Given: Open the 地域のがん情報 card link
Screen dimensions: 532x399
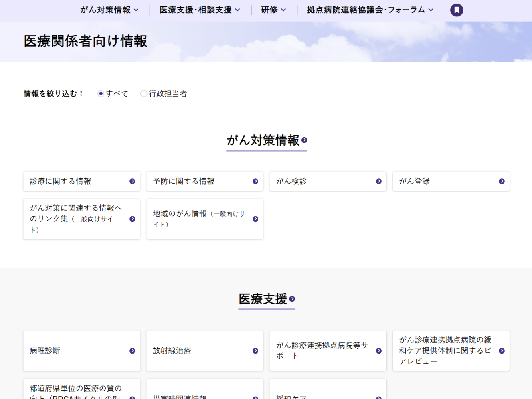Looking at the screenshot, I should [x=205, y=219].
